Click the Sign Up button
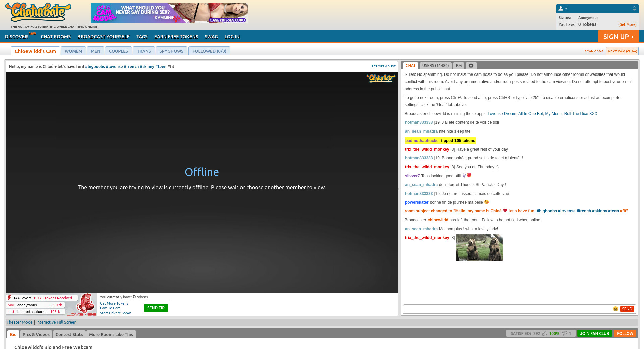This screenshot has height=349, width=644. click(618, 36)
